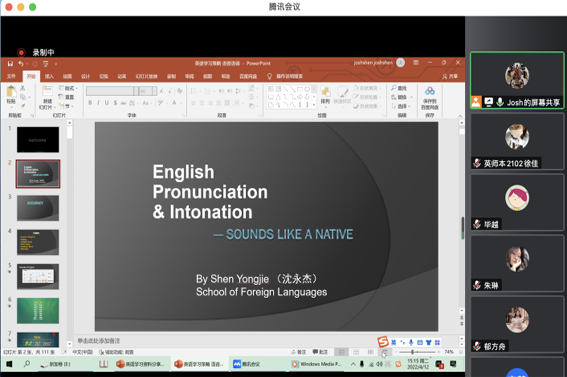Screen dimensions: 567x377
Task: Switch to Normal view in the status bar
Action: (341, 352)
